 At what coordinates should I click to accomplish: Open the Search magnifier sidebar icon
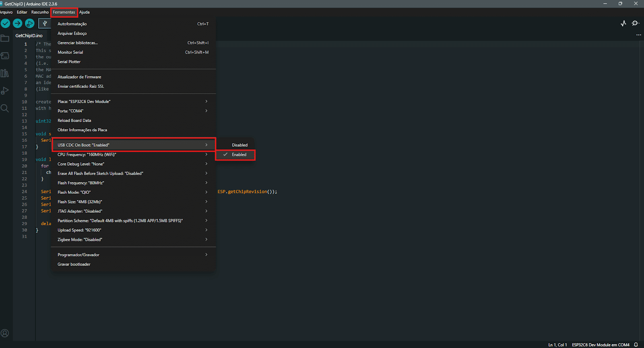pos(5,108)
